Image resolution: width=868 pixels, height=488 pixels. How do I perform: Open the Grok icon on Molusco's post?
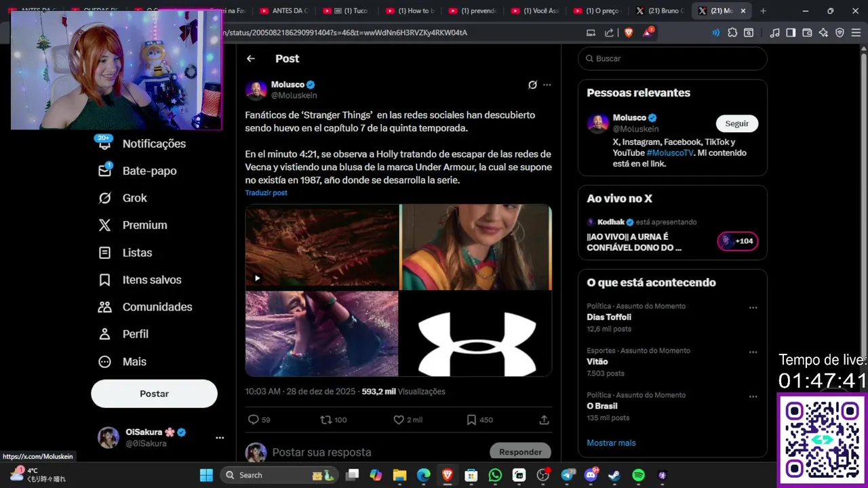coord(532,85)
